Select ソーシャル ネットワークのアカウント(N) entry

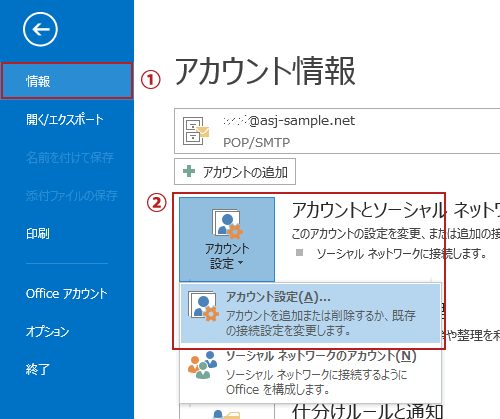point(310,373)
